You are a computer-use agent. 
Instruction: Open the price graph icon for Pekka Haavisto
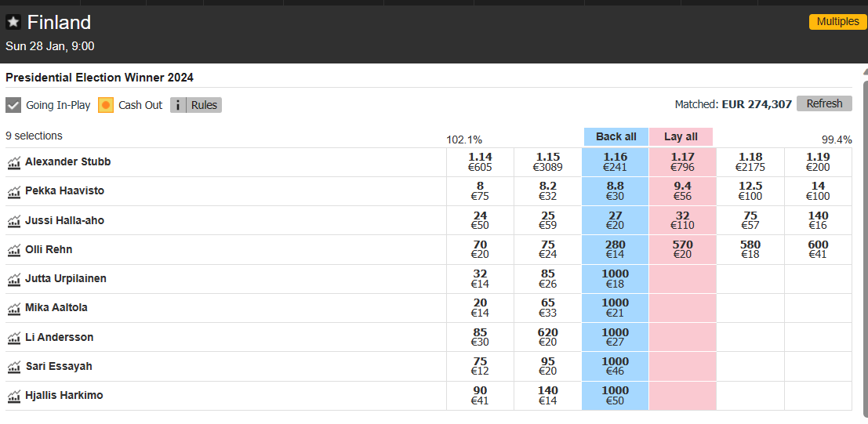click(14, 191)
